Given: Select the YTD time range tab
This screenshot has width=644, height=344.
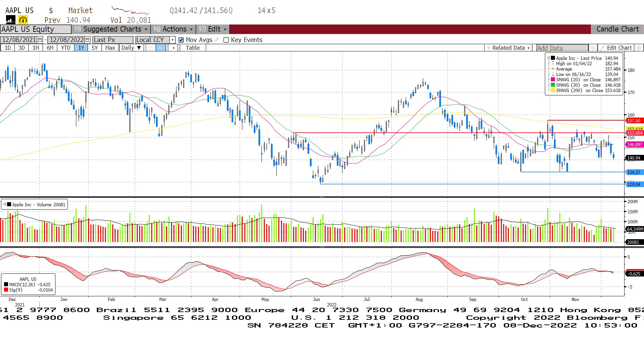Looking at the screenshot, I should point(66,48).
